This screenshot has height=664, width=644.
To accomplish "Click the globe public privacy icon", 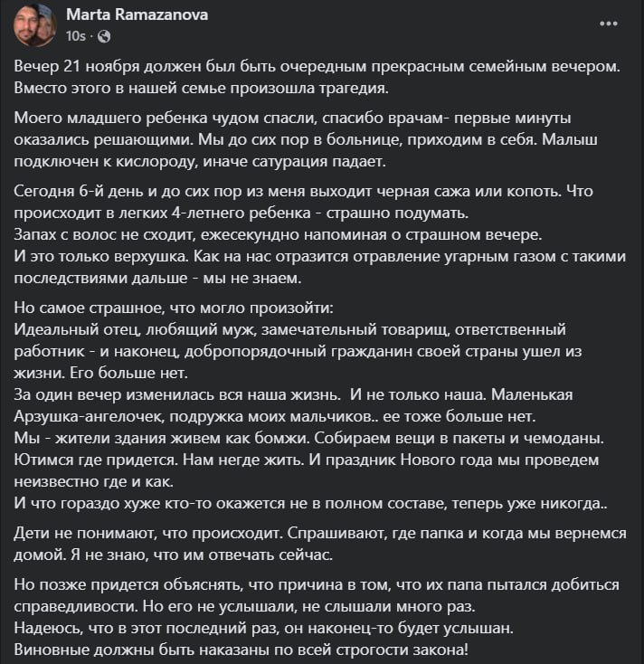I will [x=102, y=37].
